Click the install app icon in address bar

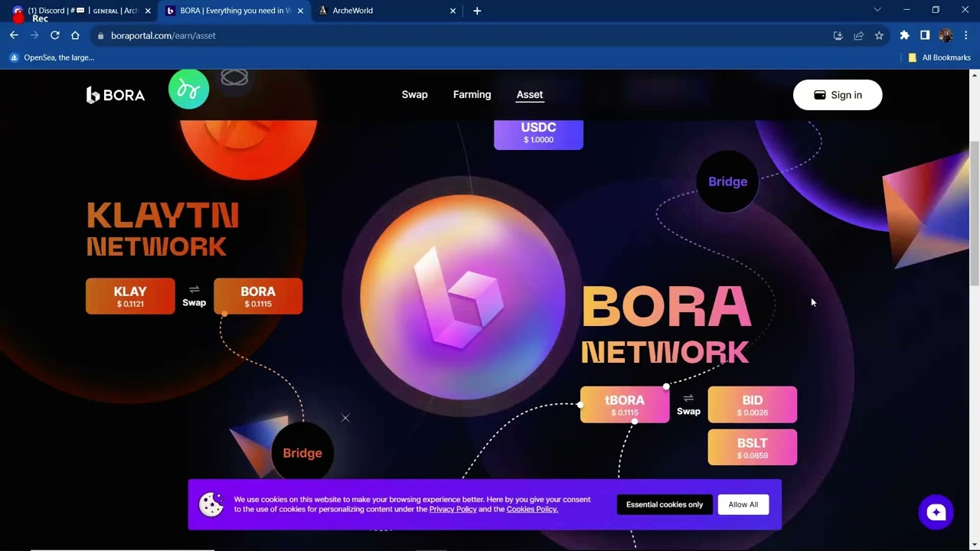point(838,35)
